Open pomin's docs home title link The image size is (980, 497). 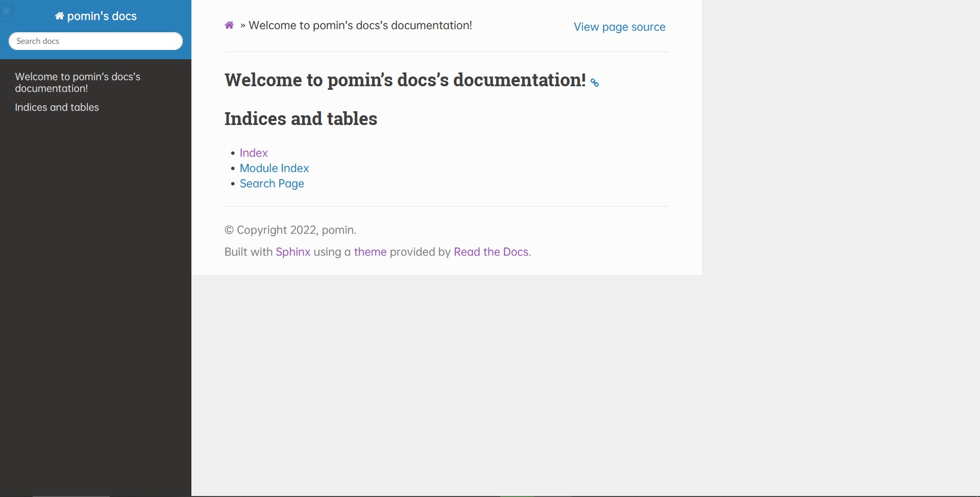(x=96, y=16)
